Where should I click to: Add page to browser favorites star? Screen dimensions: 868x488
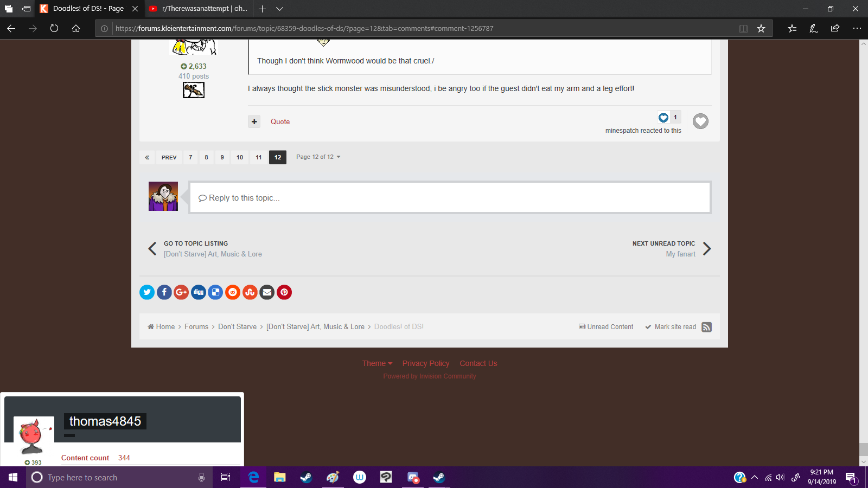click(761, 28)
